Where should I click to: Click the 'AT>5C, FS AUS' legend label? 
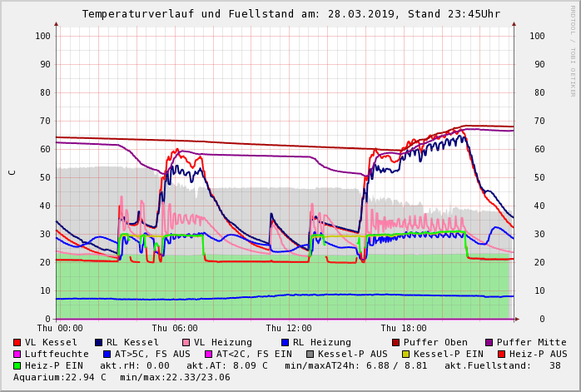point(152,354)
